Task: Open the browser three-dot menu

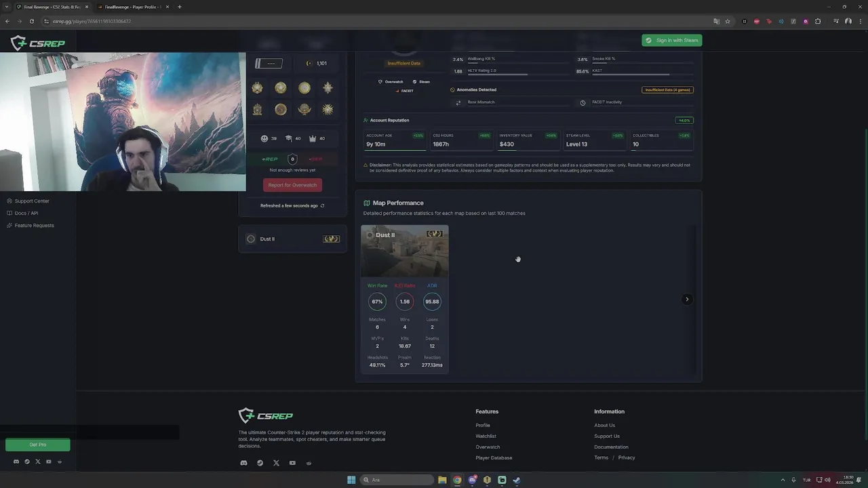Action: (x=859, y=21)
